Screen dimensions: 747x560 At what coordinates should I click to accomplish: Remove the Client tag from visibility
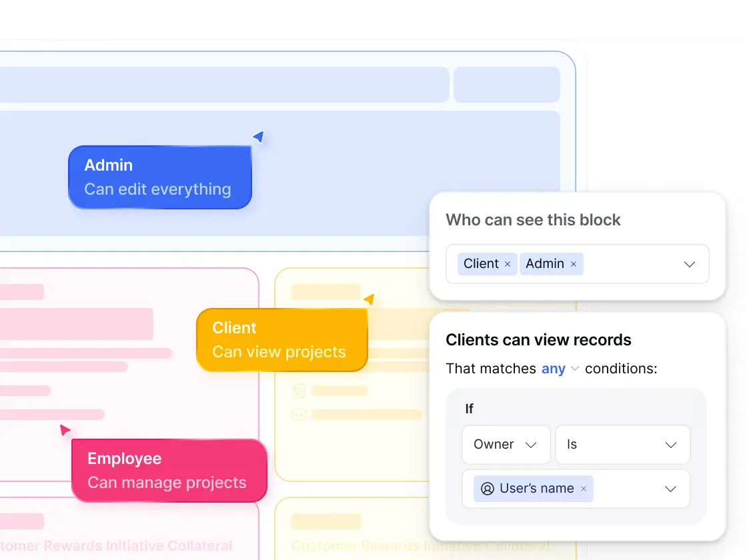508,264
